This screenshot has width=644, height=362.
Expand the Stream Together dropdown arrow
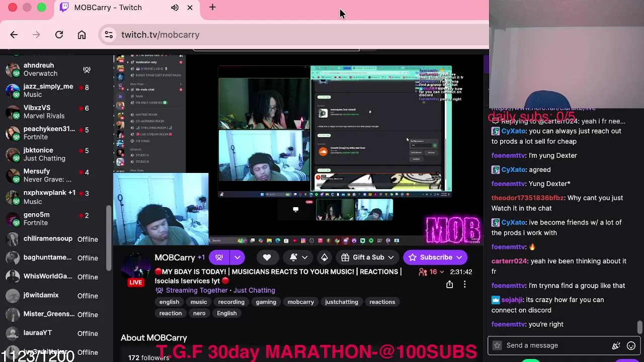pos(237,257)
